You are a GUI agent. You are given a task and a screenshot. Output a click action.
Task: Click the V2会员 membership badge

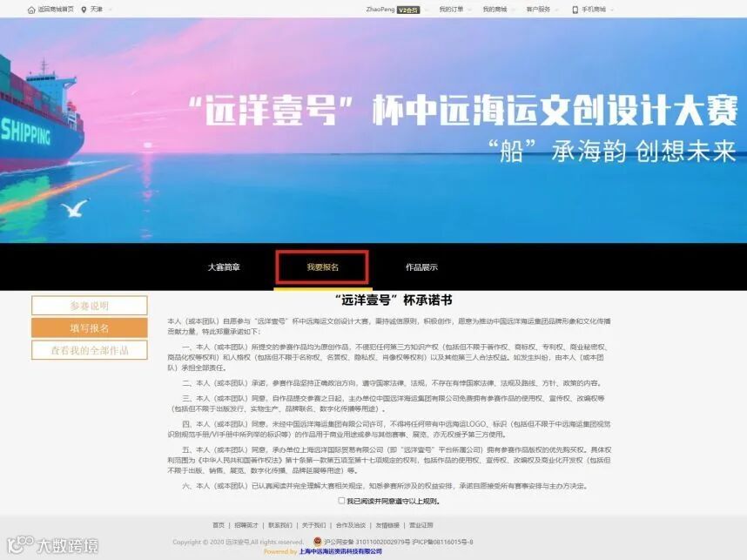408,10
